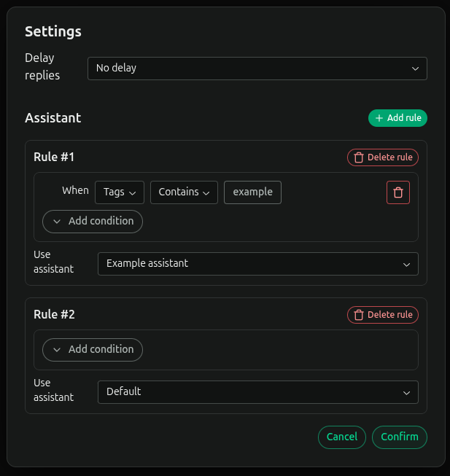
Task: Open the Default assistant dropdown in Rule #2
Action: [257, 392]
